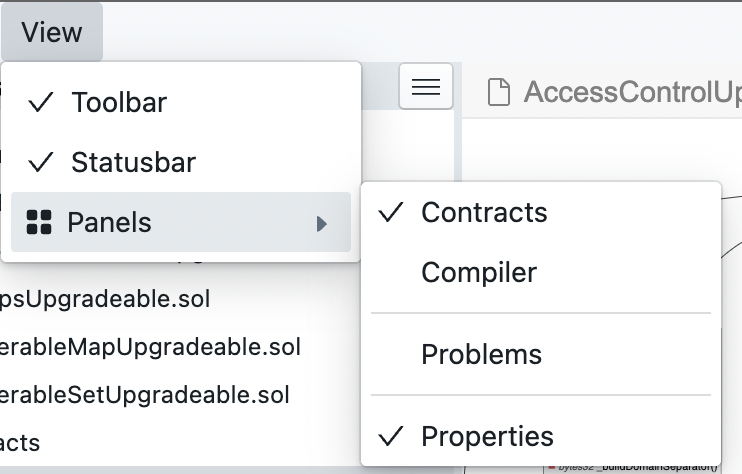Viewport: 742px width, 474px height.
Task: Click the document icon beside AccessControlUp title
Action: pyautogui.click(x=498, y=92)
